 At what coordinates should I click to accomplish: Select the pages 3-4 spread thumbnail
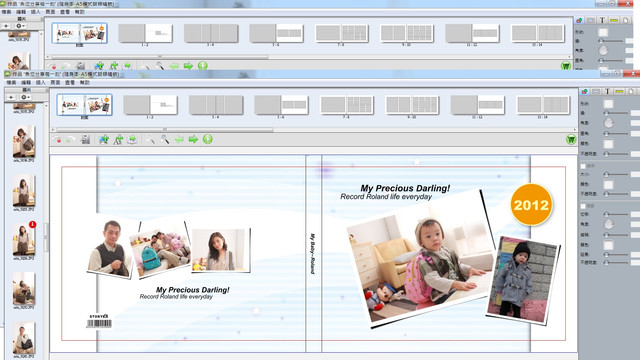click(x=216, y=105)
